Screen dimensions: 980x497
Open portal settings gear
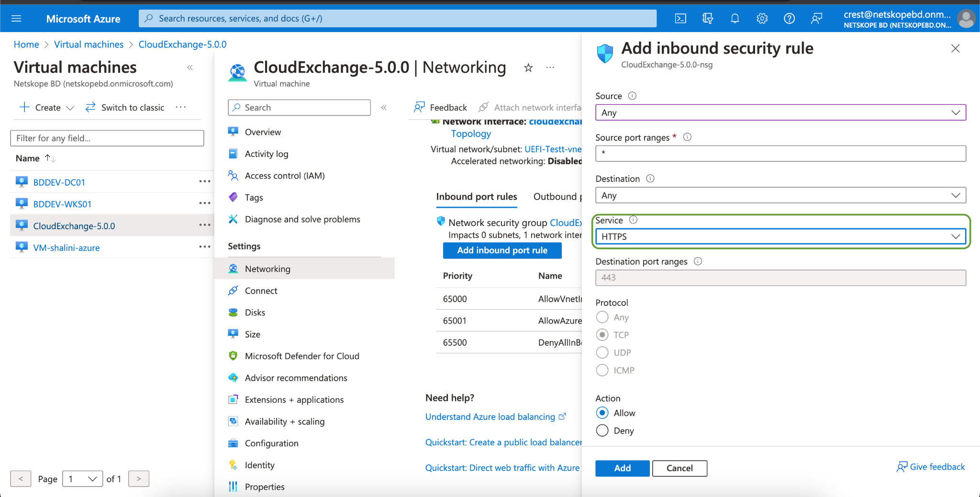[x=762, y=19]
